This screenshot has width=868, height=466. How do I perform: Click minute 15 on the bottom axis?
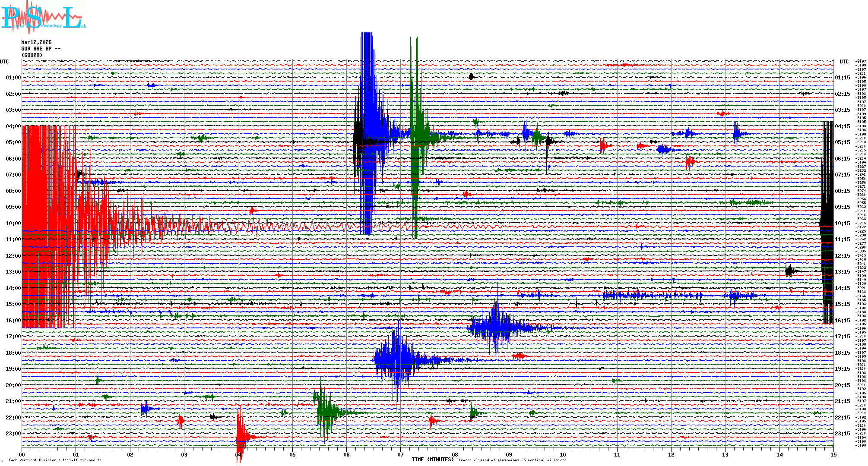click(x=833, y=454)
